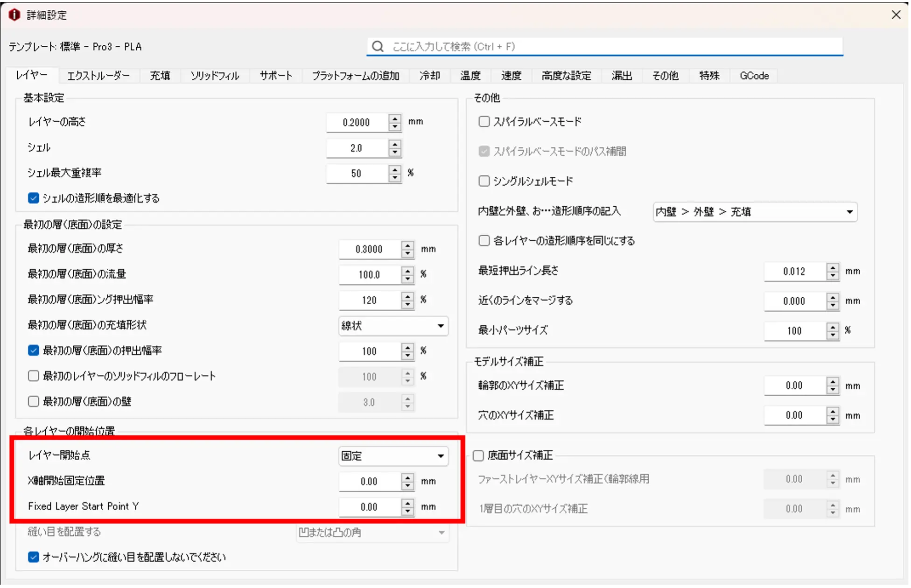The width and height of the screenshot is (911, 588).
Task: Open the GCode tab
Action: click(x=754, y=76)
